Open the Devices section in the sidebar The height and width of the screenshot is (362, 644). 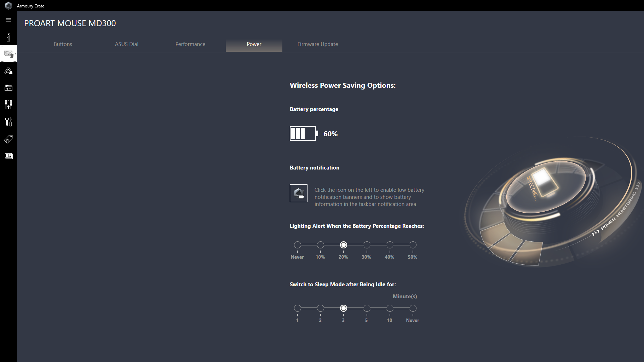point(8,54)
